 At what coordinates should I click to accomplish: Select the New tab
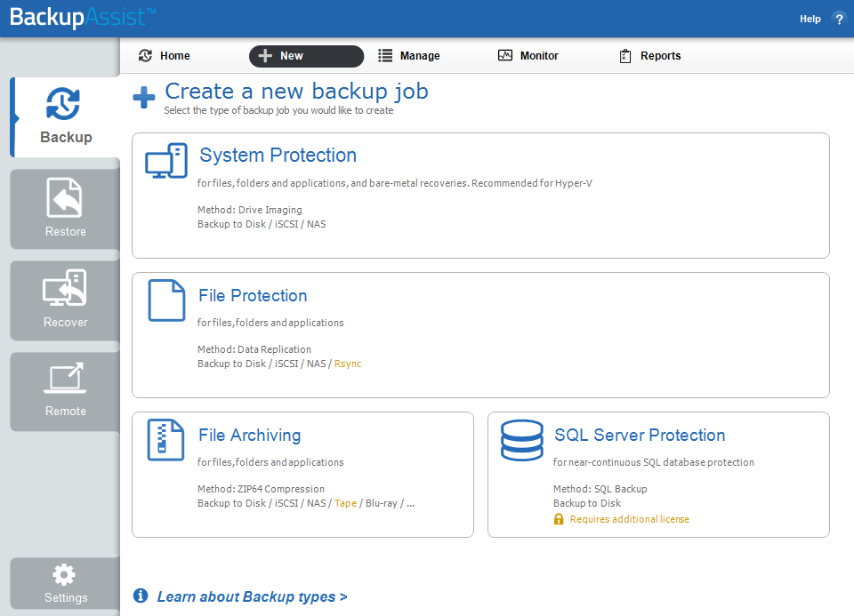pos(306,56)
